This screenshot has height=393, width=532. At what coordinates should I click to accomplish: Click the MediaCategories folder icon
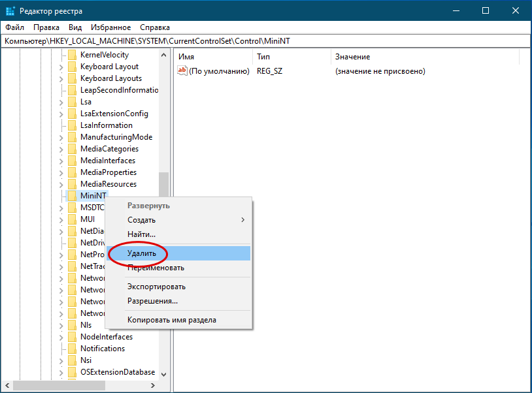click(x=72, y=149)
